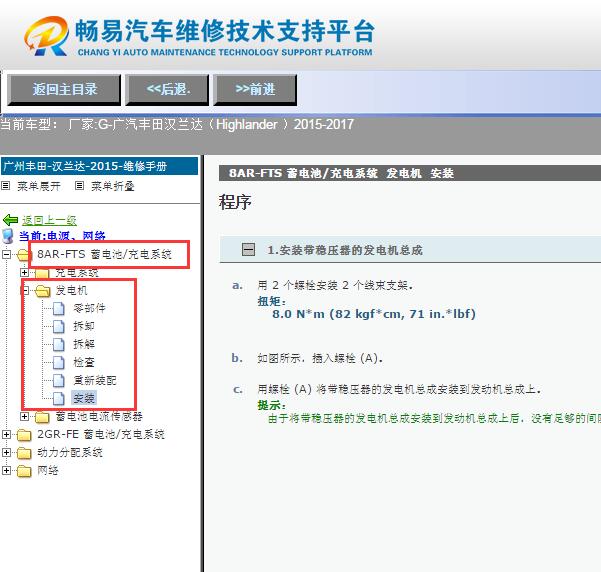Screen dimensions: 601x572
Task: Open the 重新装配 page
Action: (x=95, y=380)
